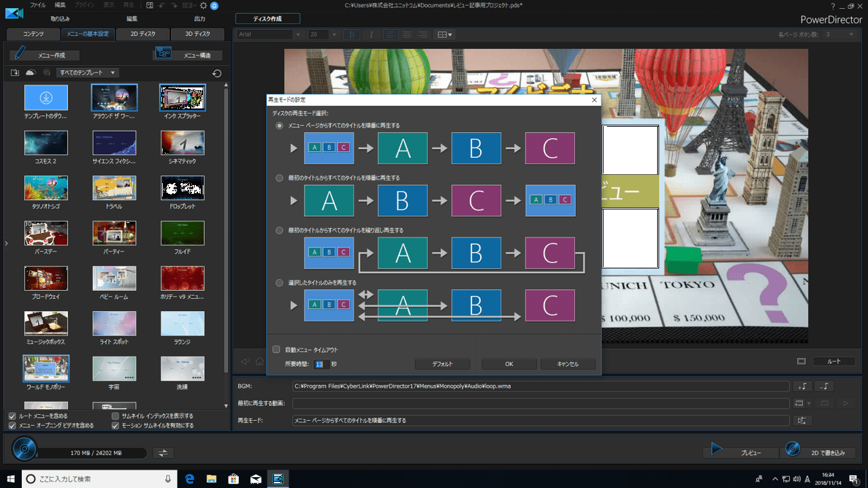Switch to the ディスク作成 module
This screenshot has width=868, height=488.
coord(267,19)
